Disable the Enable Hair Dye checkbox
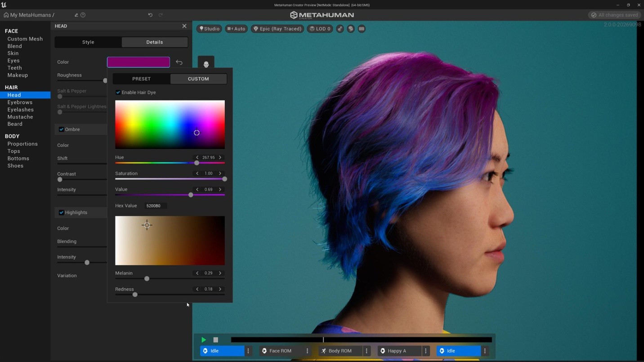This screenshot has width=644, height=362. pyautogui.click(x=118, y=92)
